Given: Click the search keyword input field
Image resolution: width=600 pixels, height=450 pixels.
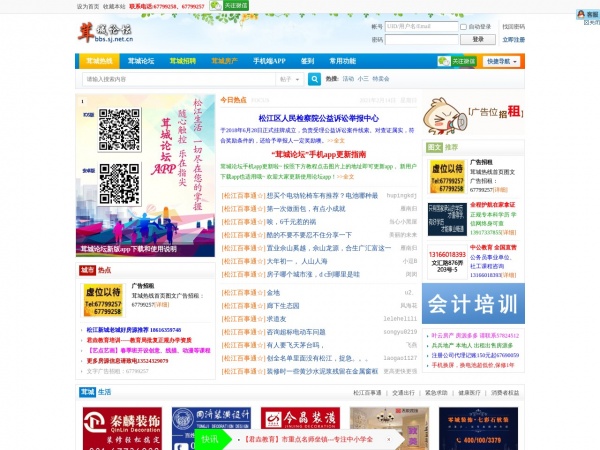Looking at the screenshot, I should [x=178, y=78].
